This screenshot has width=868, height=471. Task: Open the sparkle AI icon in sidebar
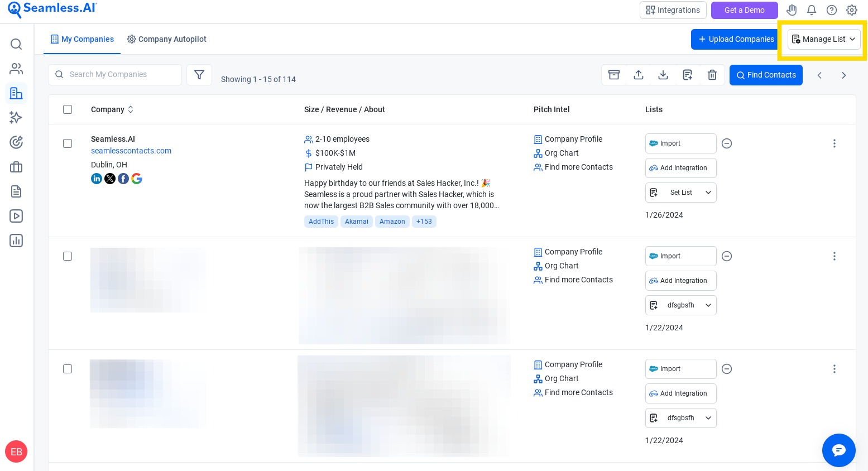(x=16, y=118)
